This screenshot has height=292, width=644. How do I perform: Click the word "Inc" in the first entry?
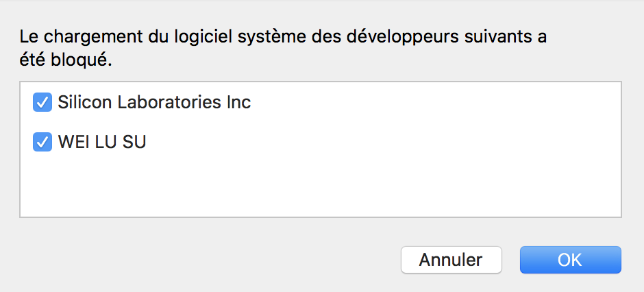point(238,103)
